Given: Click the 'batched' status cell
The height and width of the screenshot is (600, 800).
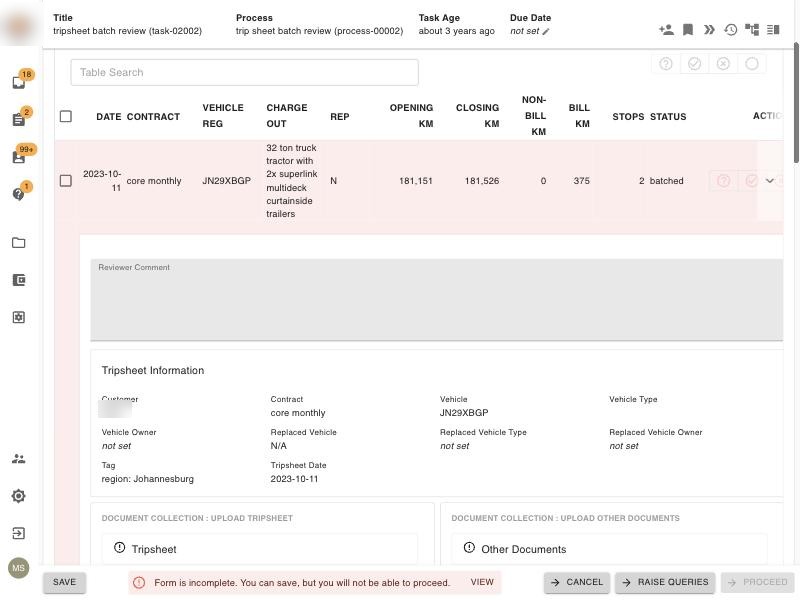Looking at the screenshot, I should (666, 181).
